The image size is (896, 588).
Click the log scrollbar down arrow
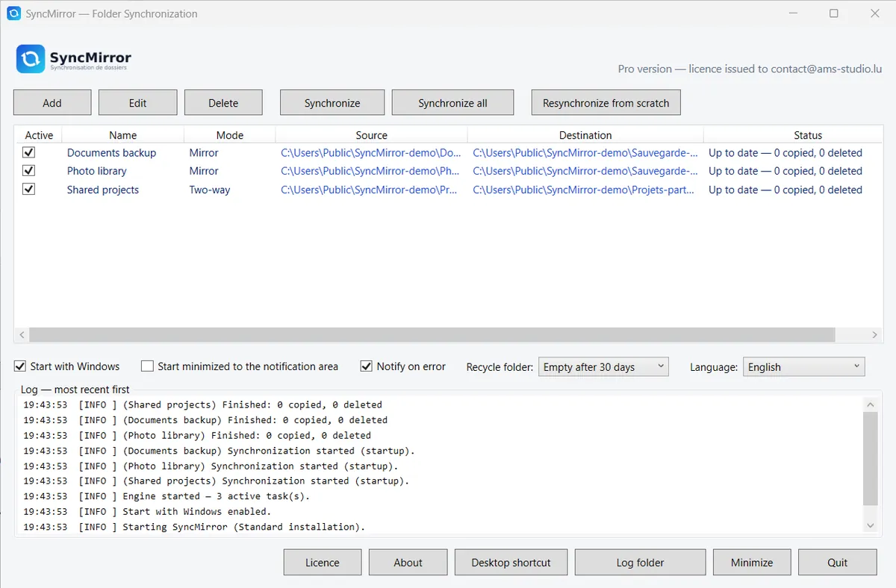[870, 526]
